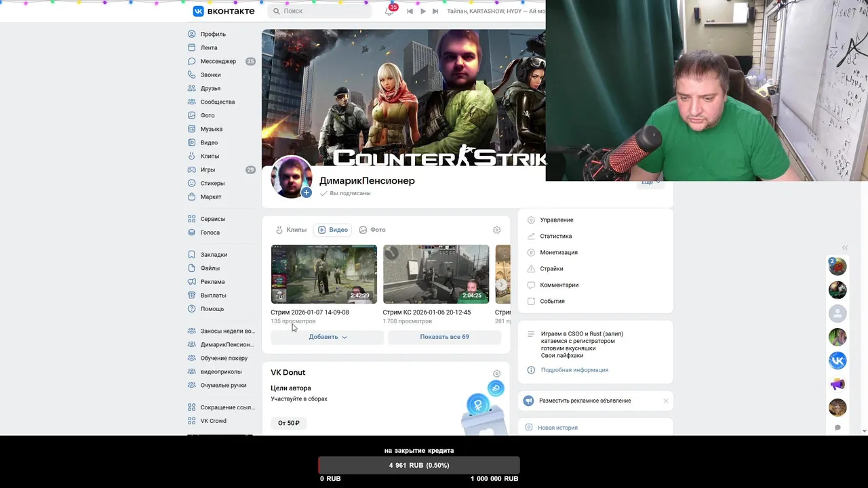Switch to the Клипы tab
The width and height of the screenshot is (868, 488).
point(291,230)
